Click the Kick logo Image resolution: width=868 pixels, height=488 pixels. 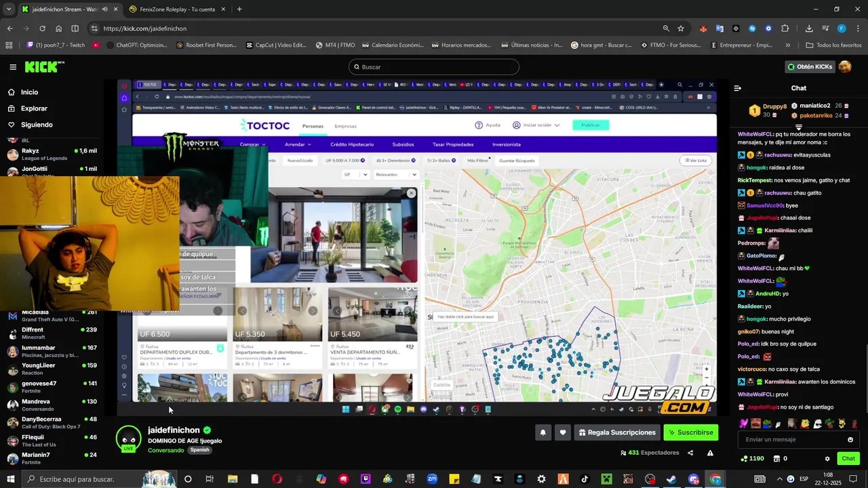click(44, 66)
